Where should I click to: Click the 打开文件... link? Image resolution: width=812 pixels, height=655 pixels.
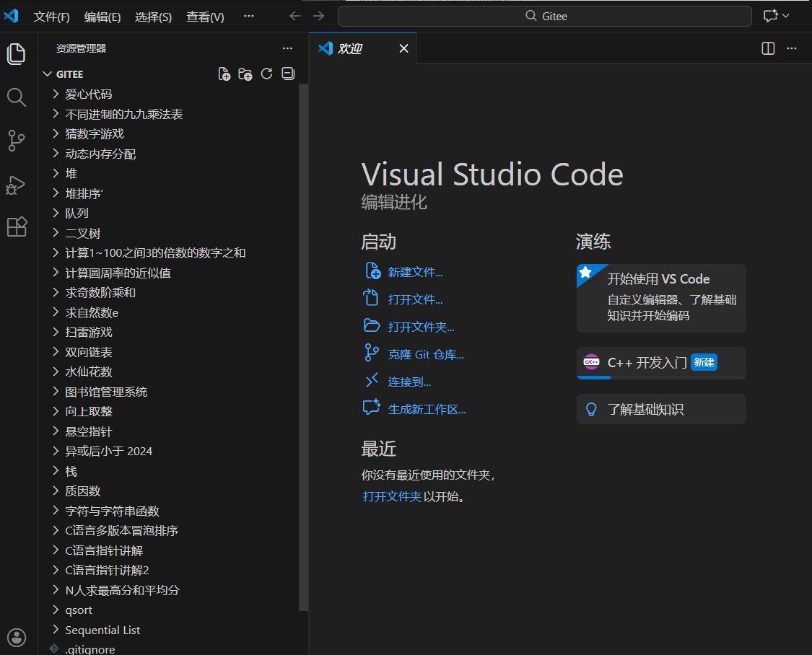(x=415, y=299)
